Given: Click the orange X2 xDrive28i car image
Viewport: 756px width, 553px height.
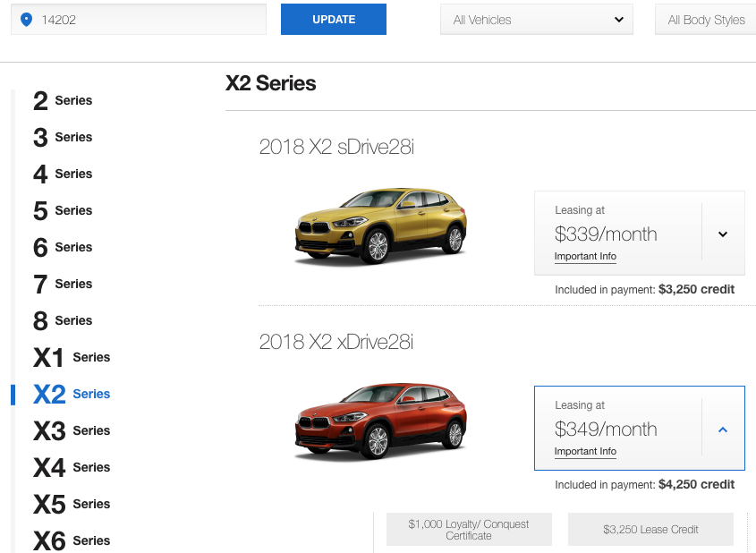Looking at the screenshot, I should (381, 421).
